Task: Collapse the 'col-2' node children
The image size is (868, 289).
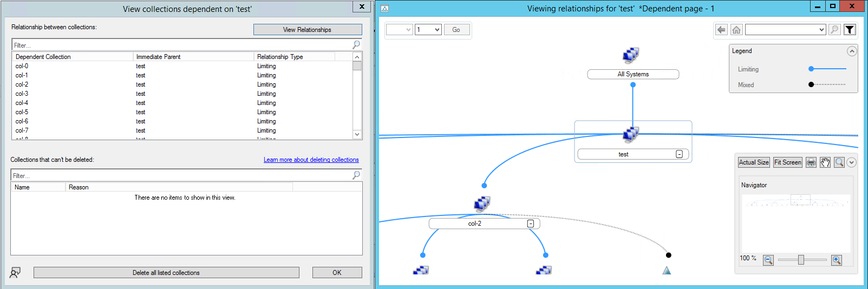Action: click(x=530, y=224)
